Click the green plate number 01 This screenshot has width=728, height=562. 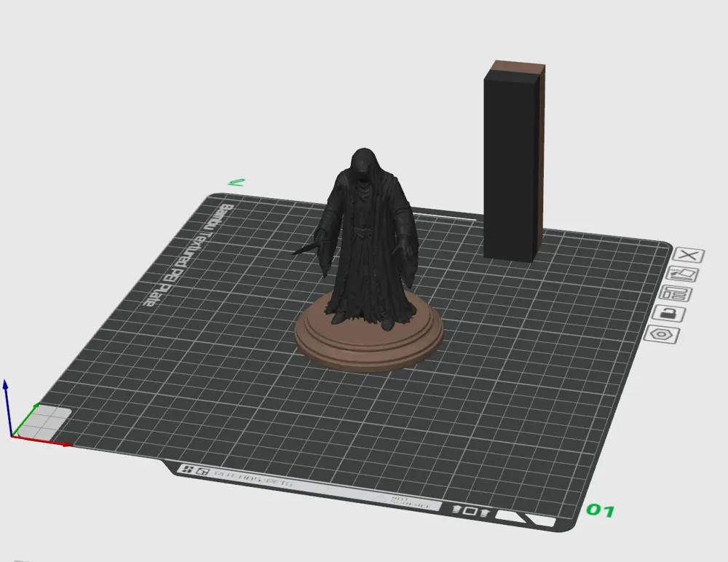coord(601,510)
